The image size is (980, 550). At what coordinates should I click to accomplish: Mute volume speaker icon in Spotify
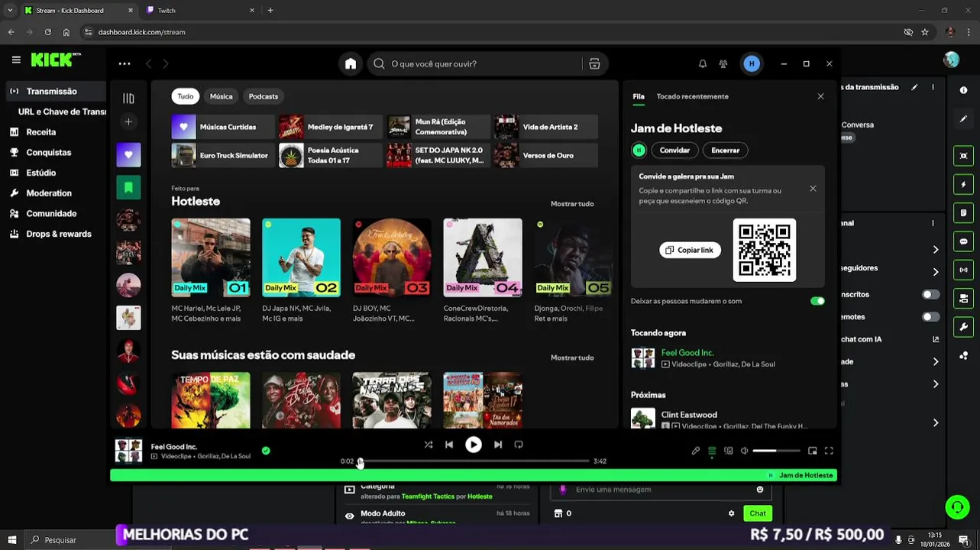(x=745, y=451)
